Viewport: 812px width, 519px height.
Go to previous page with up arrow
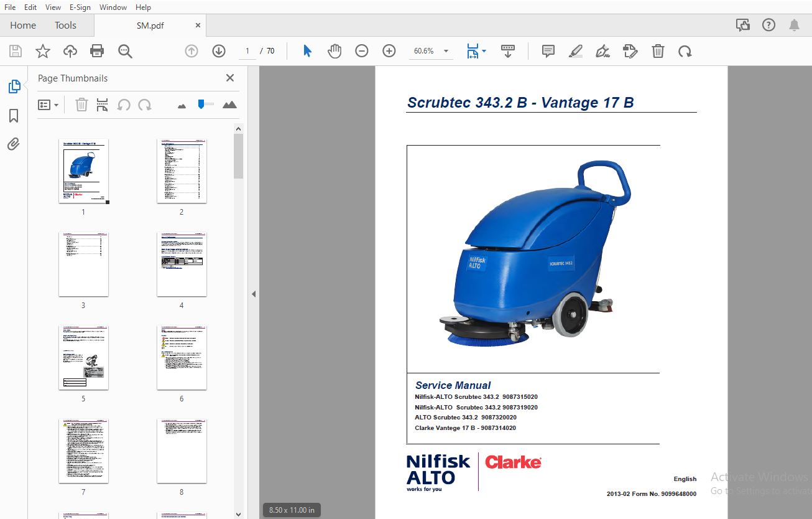coord(191,51)
